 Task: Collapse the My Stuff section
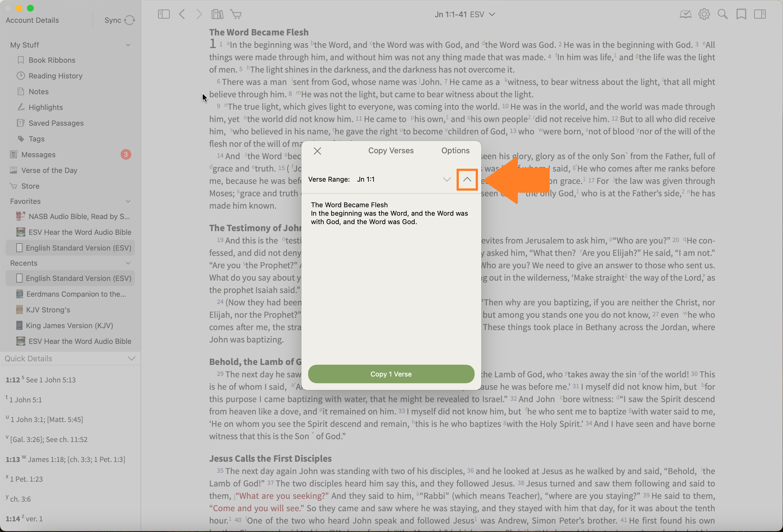[128, 45]
